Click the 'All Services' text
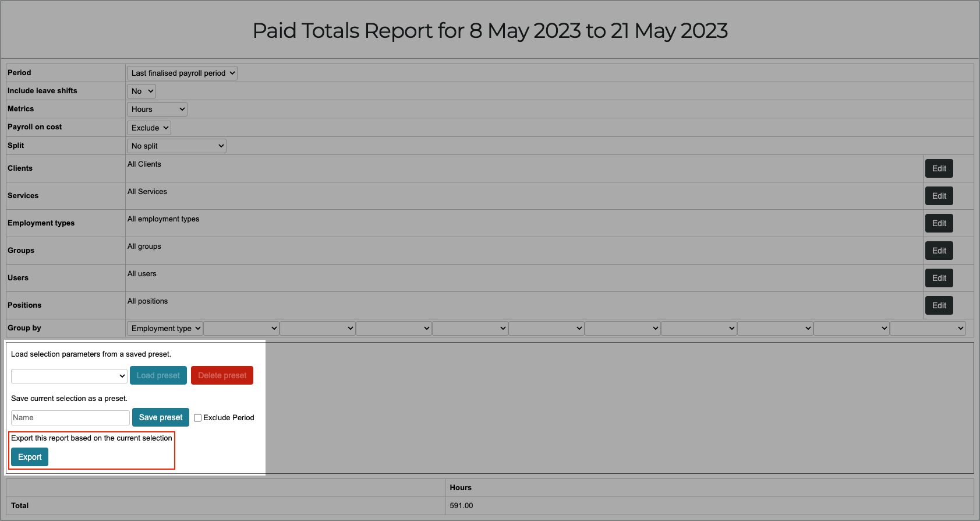The width and height of the screenshot is (980, 521). click(147, 192)
